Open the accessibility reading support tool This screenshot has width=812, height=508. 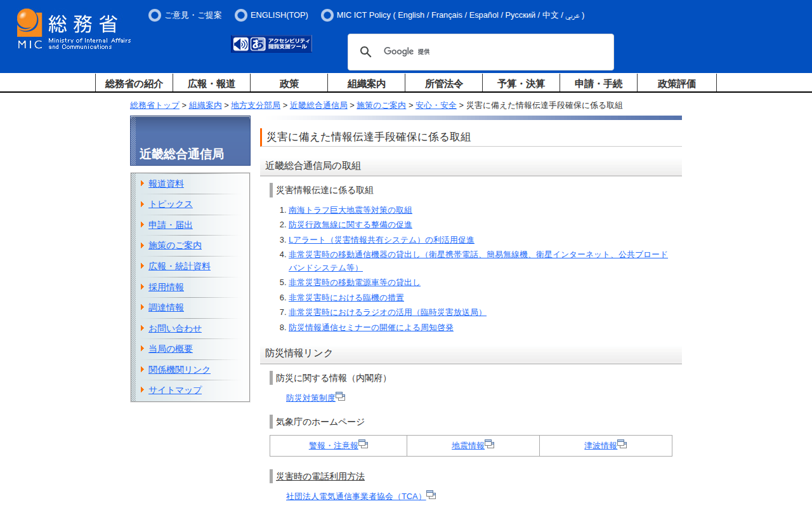272,44
